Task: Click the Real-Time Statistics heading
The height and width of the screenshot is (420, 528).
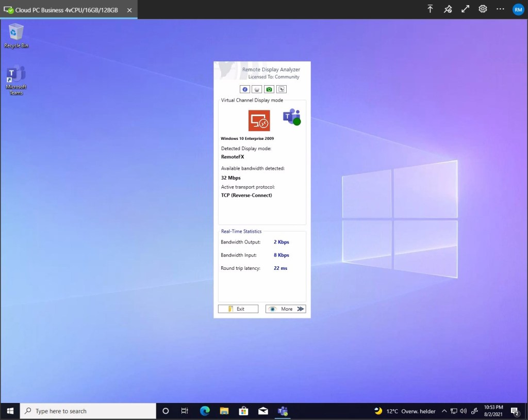Action: click(x=241, y=231)
